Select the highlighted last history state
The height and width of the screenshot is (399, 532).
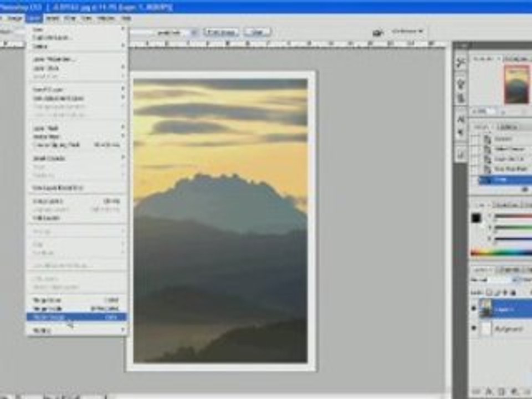click(x=505, y=179)
